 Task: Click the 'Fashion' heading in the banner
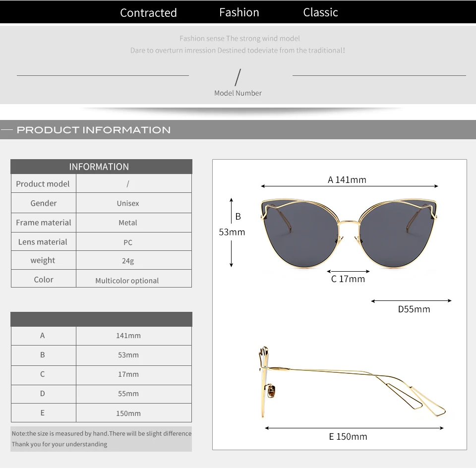coord(239,12)
